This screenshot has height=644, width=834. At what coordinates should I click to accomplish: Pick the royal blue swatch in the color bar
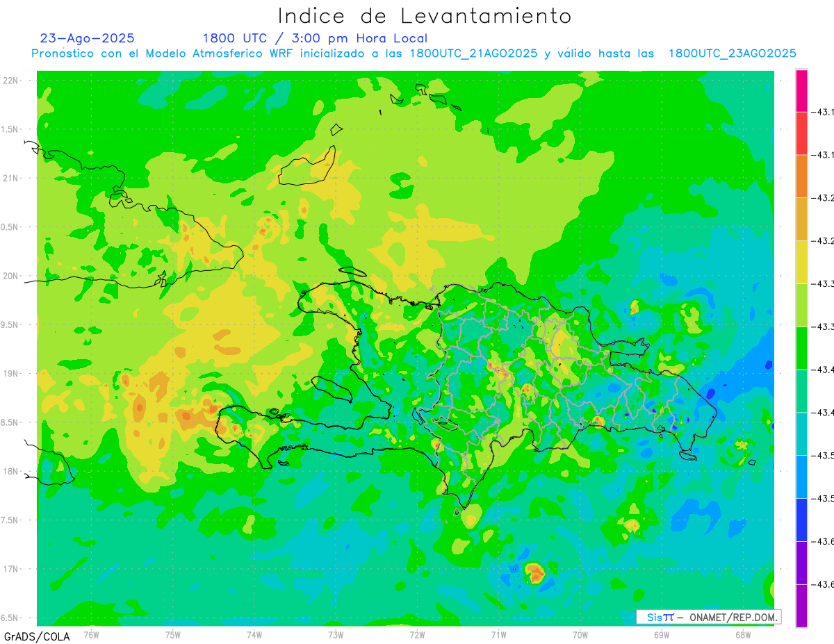click(x=801, y=520)
